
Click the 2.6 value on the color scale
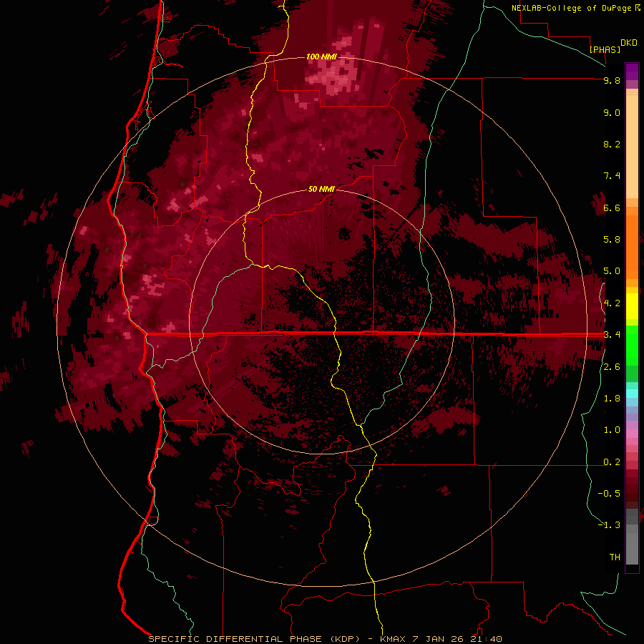pos(612,367)
